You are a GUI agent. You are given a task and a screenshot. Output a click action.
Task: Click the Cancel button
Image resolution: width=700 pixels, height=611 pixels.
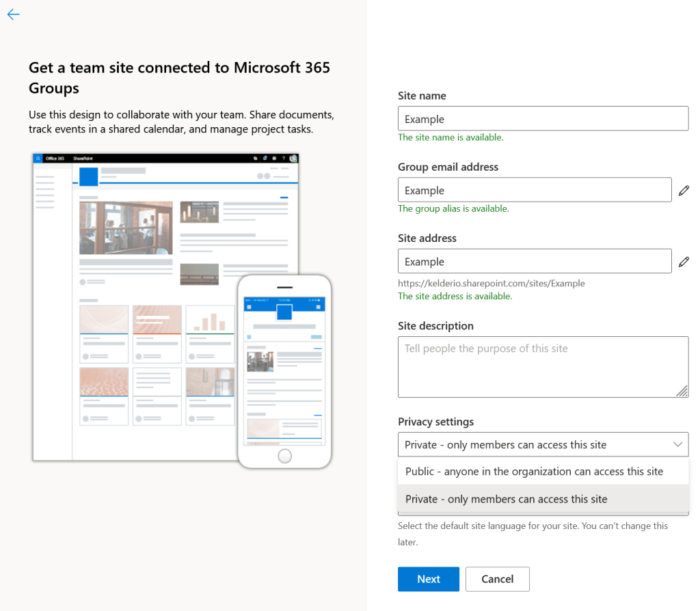point(497,579)
